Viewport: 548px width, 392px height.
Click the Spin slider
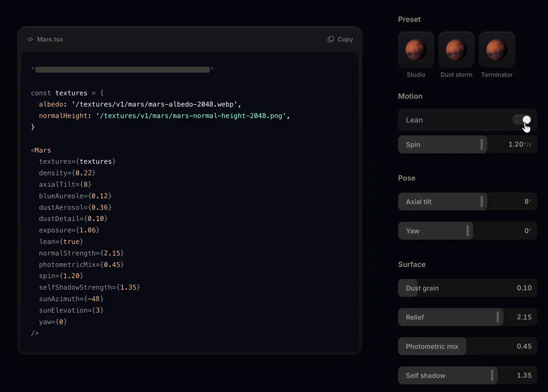(468, 144)
